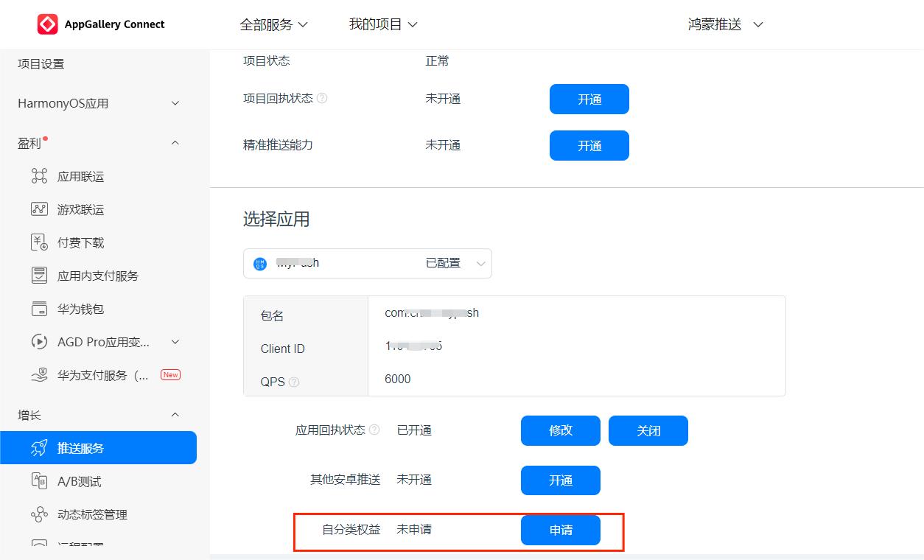Click the 其他安卓推送 label
This screenshot has height=560, width=924.
[x=346, y=480]
